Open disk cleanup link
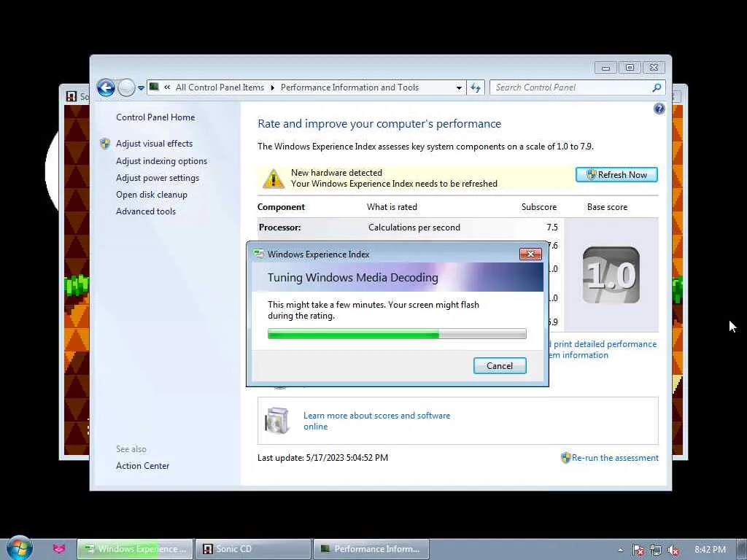 point(152,194)
